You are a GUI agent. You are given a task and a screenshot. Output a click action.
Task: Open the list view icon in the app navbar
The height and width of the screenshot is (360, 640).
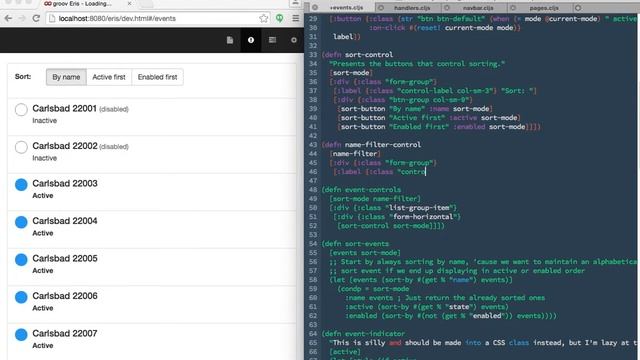coord(272,40)
